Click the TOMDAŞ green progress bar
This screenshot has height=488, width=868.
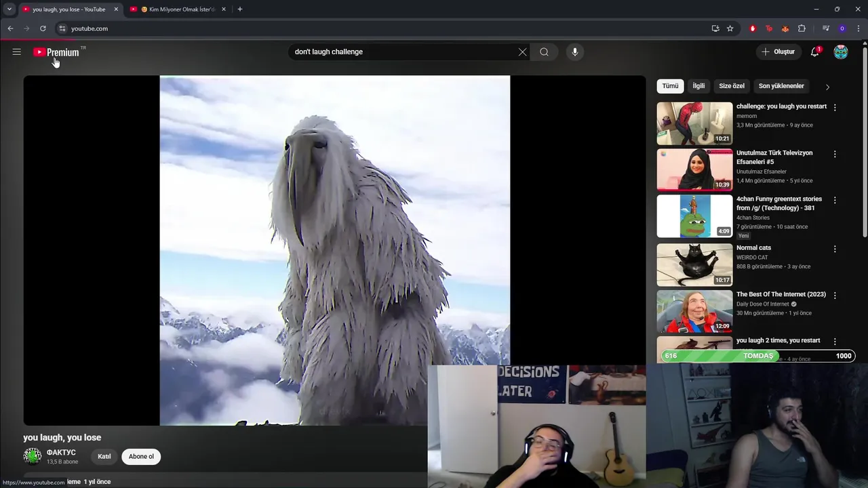pyautogui.click(x=758, y=356)
